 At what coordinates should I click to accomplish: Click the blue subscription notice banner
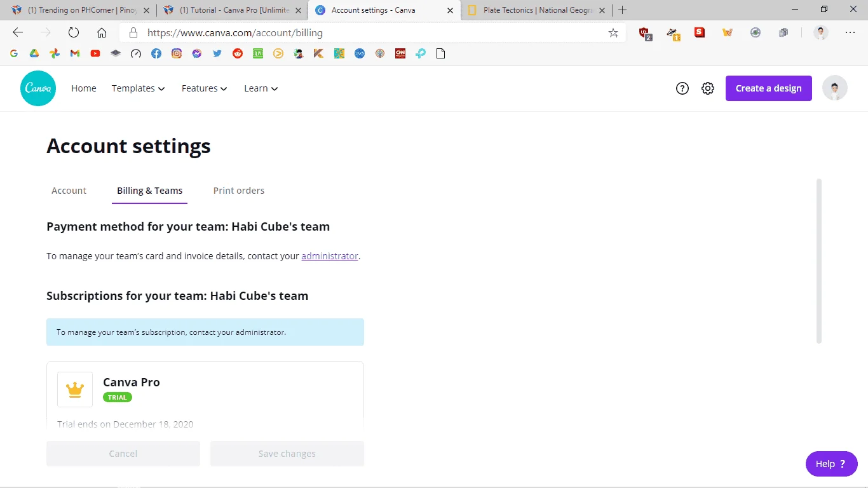pyautogui.click(x=205, y=332)
